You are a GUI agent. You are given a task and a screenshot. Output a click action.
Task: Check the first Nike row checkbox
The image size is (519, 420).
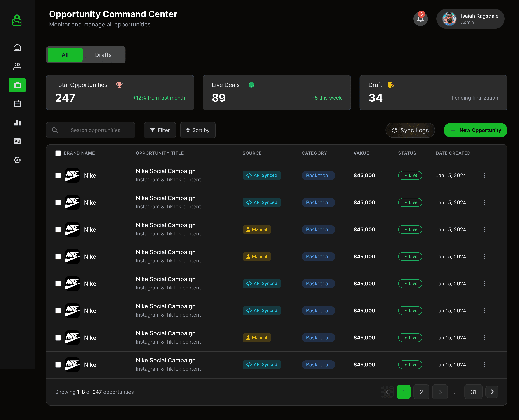click(x=58, y=175)
